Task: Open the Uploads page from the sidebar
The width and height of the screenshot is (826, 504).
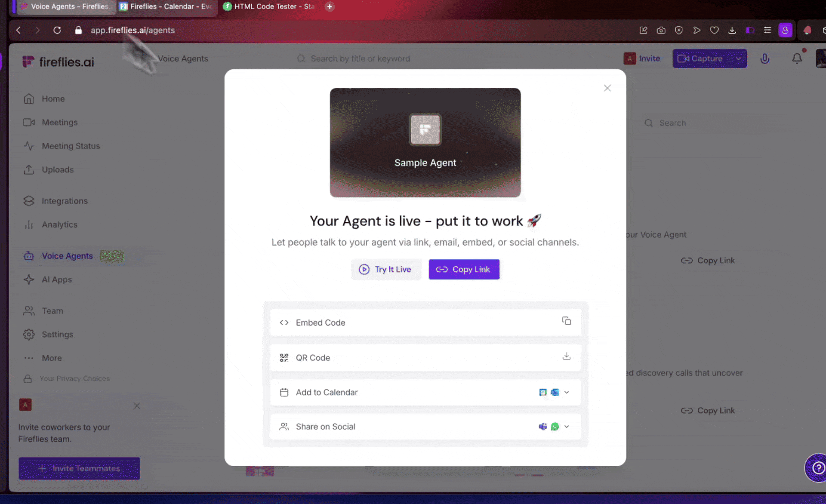Action: [x=58, y=169]
